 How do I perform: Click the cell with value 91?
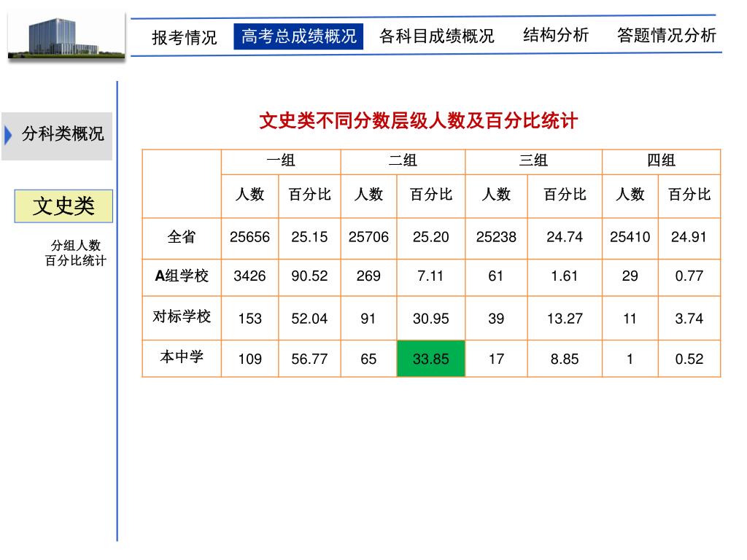pos(368,318)
